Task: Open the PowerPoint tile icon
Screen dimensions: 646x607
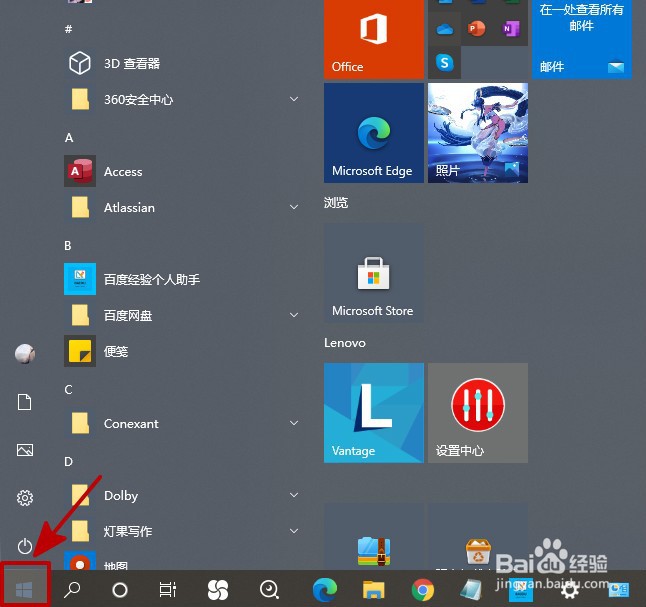Action: 477,29
